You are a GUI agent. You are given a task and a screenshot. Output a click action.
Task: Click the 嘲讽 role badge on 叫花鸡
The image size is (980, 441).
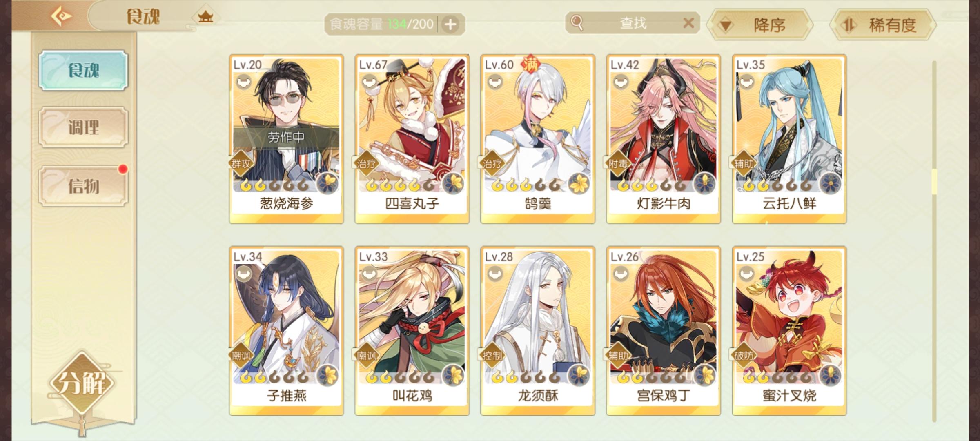click(x=366, y=356)
